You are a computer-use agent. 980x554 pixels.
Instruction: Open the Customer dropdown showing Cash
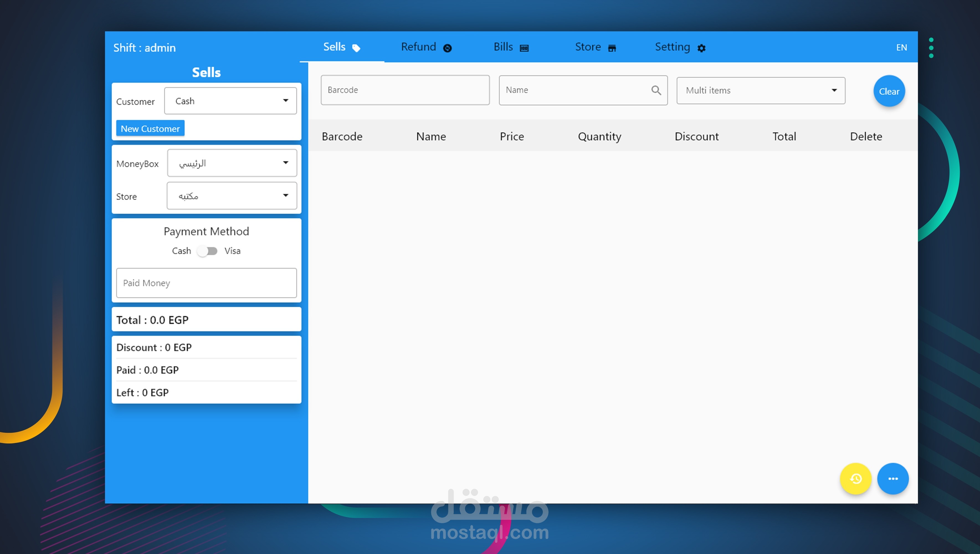pyautogui.click(x=230, y=101)
